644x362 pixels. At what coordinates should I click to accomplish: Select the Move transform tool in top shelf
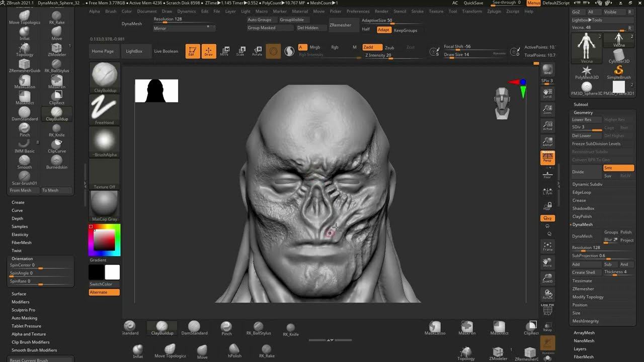225,51
